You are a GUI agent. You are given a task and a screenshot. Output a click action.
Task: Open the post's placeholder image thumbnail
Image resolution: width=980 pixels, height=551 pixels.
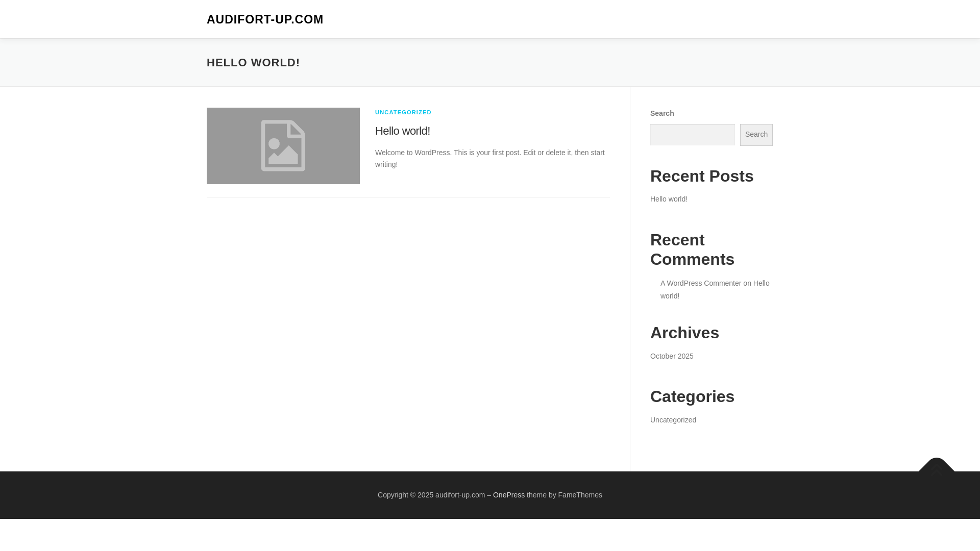[x=283, y=146]
